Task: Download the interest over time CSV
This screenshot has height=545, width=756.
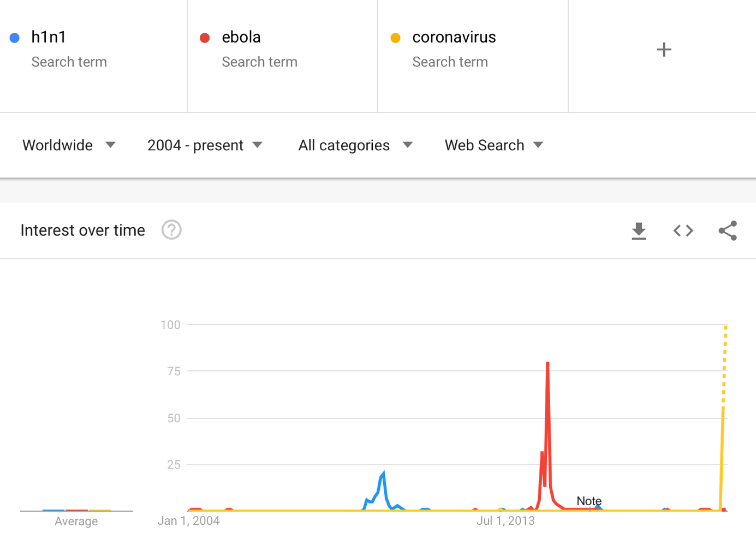Action: point(639,231)
